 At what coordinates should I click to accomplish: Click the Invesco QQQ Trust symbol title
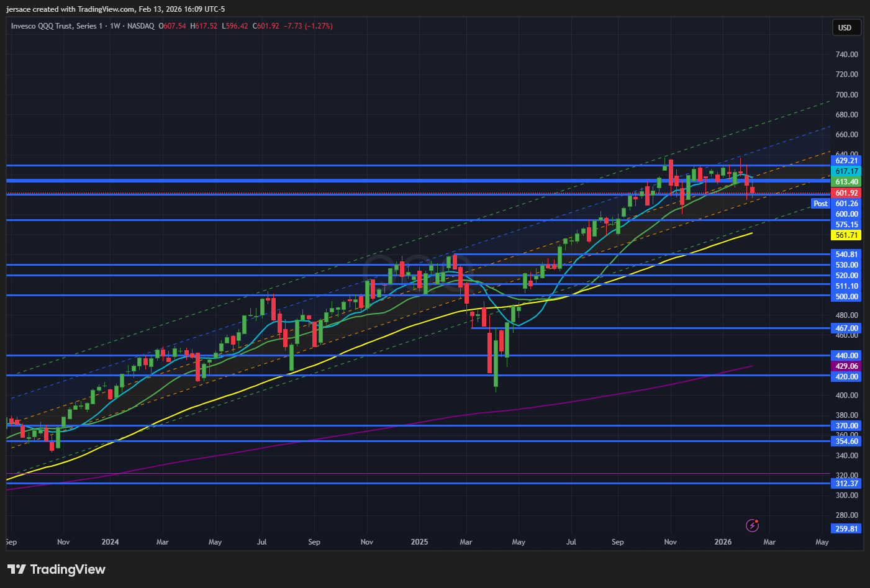(x=57, y=26)
